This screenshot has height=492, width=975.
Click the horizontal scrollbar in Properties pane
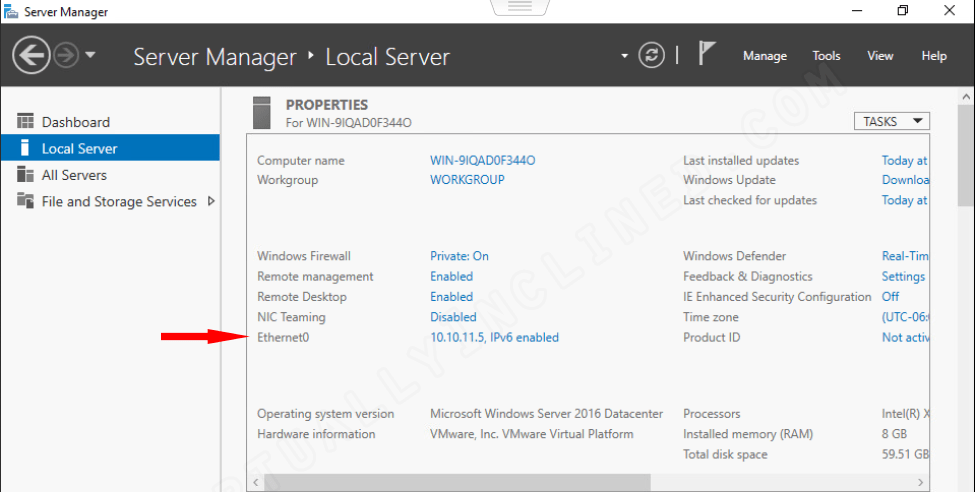tap(457, 482)
